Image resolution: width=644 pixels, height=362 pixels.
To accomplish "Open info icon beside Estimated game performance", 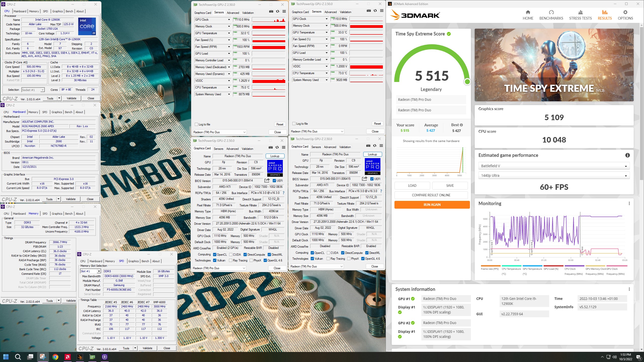I will pos(627,155).
